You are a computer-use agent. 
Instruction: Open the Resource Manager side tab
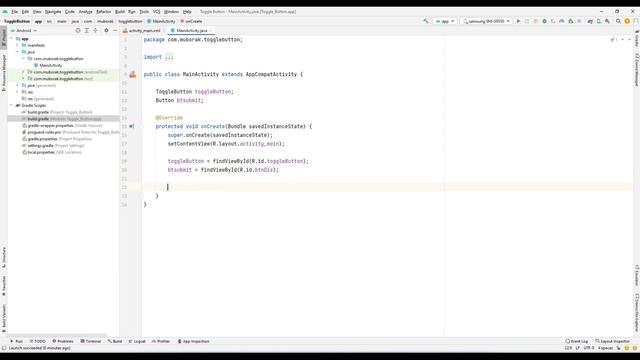[4, 72]
